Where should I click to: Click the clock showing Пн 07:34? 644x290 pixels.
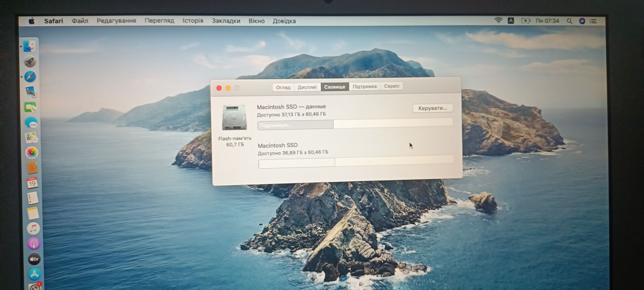(x=547, y=21)
